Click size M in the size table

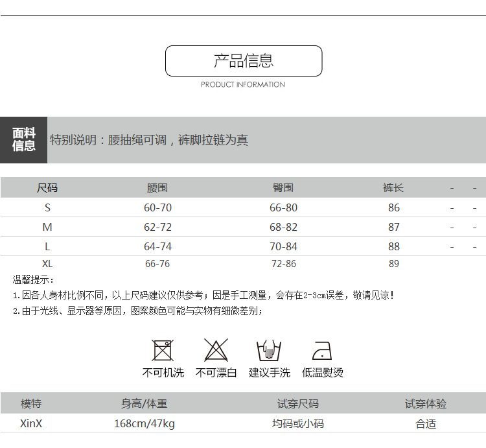[47, 227]
